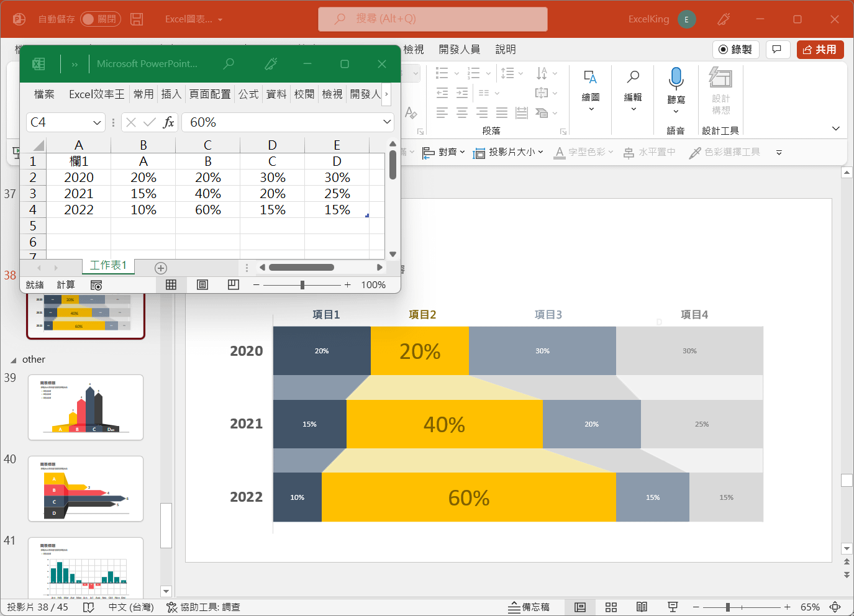Collapse the 'other' section in slide panel
The height and width of the screenshot is (616, 854).
coord(14,360)
